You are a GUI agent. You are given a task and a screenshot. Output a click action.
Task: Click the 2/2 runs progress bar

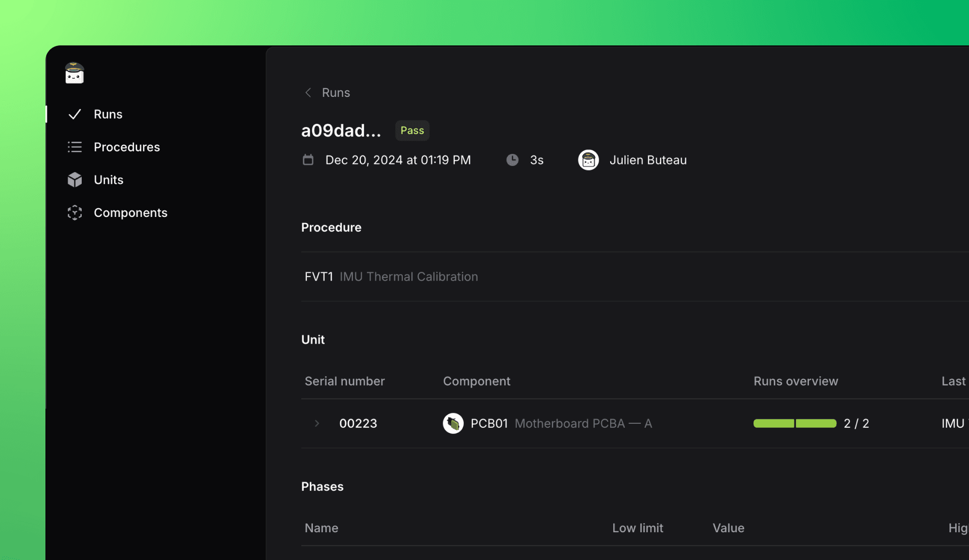pyautogui.click(x=794, y=423)
